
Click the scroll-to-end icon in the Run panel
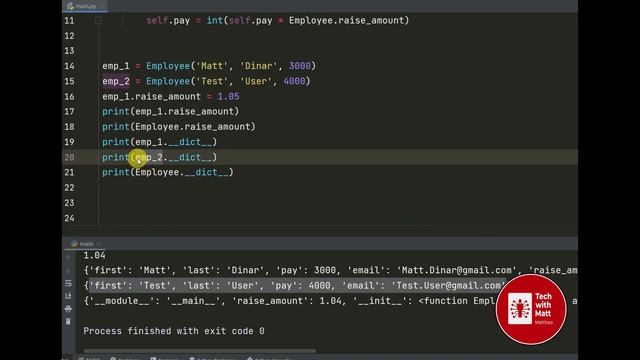point(68,296)
